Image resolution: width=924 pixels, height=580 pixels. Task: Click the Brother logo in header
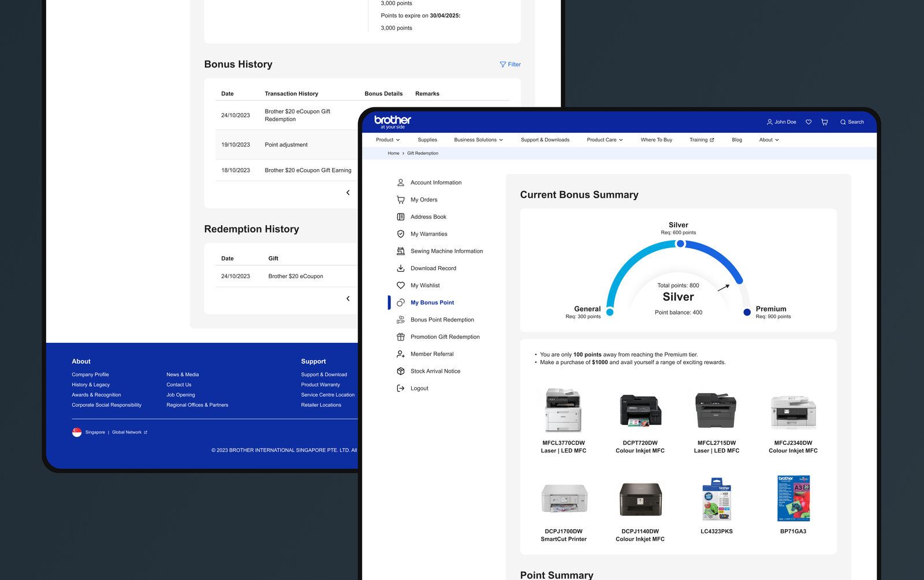coord(393,121)
